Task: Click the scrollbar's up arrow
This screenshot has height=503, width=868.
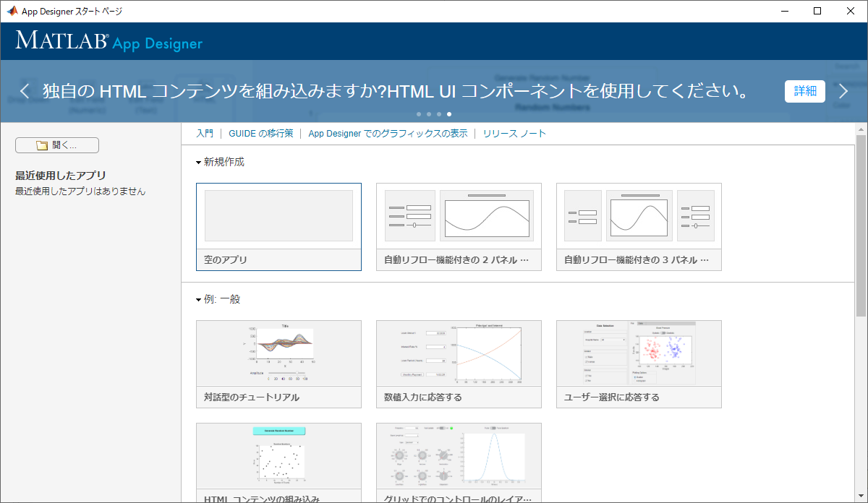Action: [x=860, y=129]
